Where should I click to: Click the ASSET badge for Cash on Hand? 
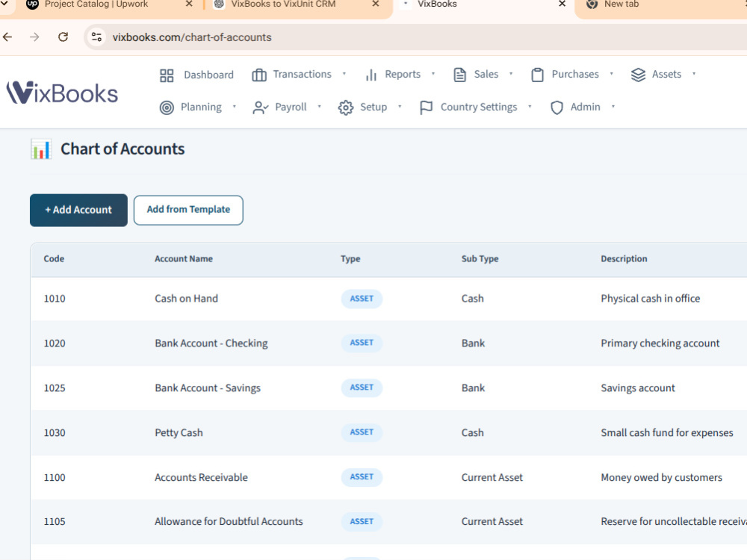pyautogui.click(x=362, y=299)
